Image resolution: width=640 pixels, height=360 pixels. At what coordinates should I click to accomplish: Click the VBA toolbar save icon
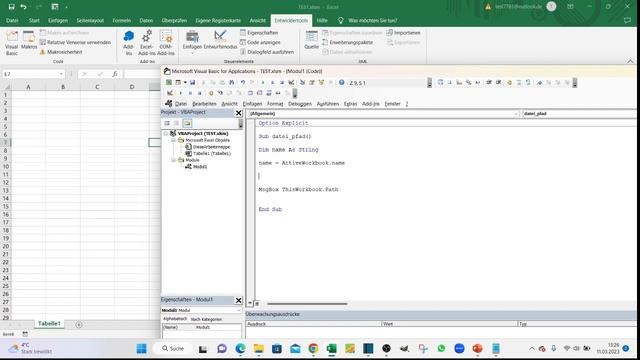click(x=192, y=82)
